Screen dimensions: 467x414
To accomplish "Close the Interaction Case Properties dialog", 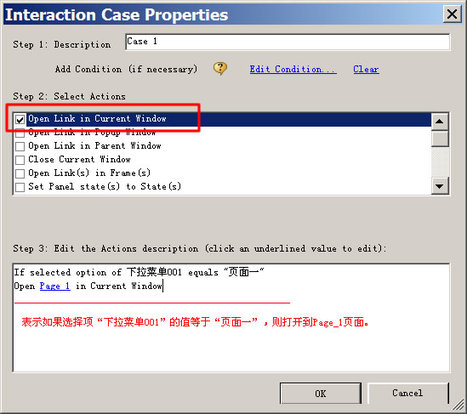I will (x=452, y=14).
